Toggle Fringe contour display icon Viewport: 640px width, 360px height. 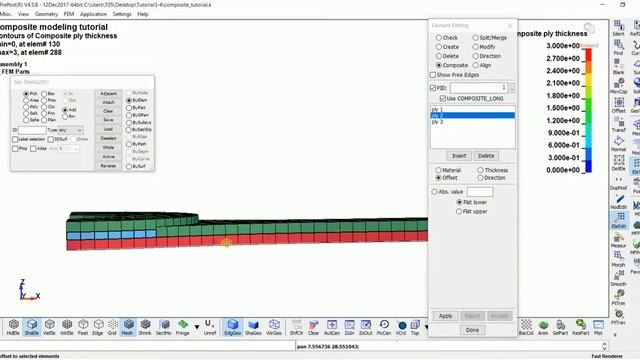pyautogui.click(x=182, y=327)
